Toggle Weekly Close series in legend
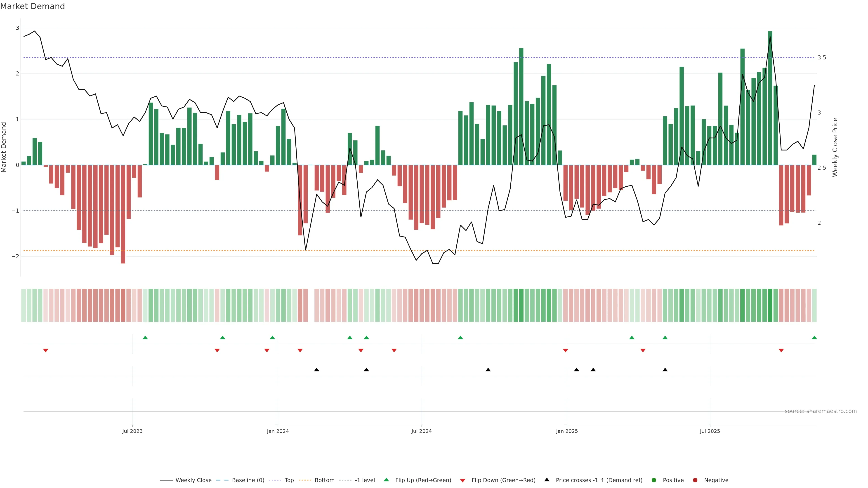Viewport: 868px width, 488px height. (x=193, y=480)
